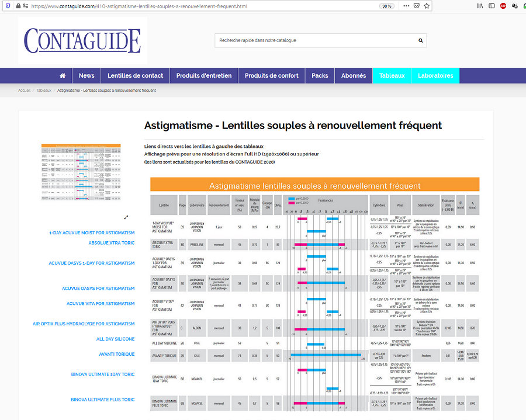
Task: Click the tracking protection shield icon
Action: click(x=7, y=6)
